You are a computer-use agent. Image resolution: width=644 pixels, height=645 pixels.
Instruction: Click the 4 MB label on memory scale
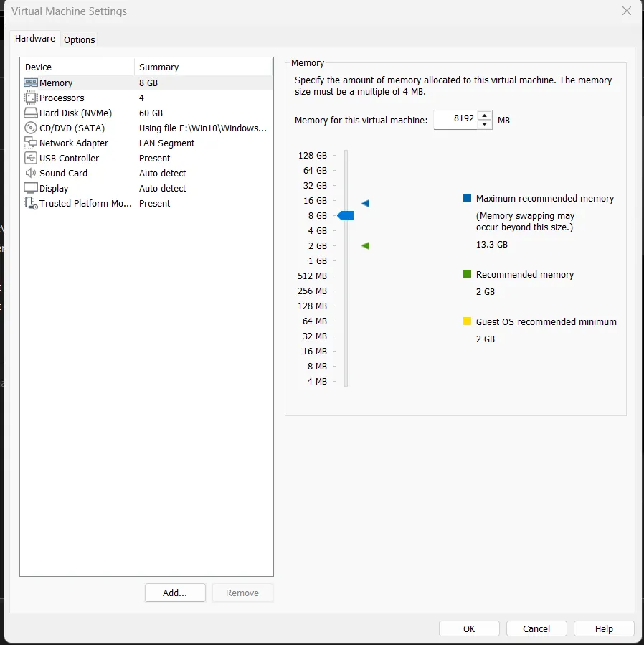pyautogui.click(x=317, y=381)
